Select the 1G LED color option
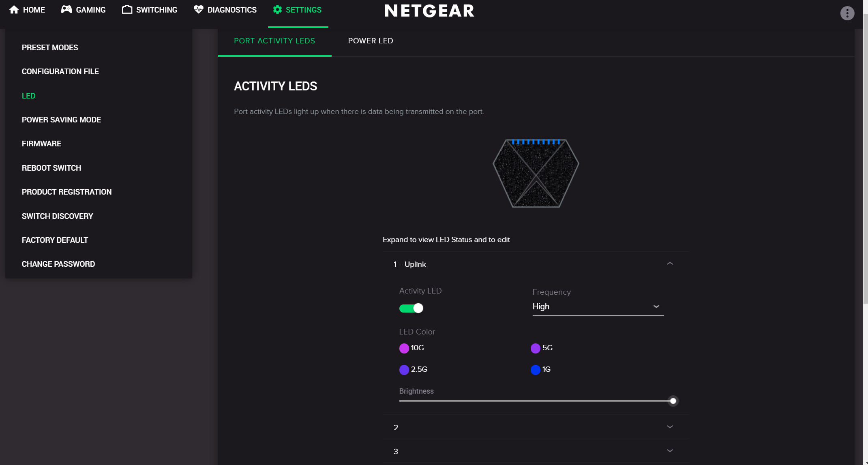 pyautogui.click(x=535, y=369)
